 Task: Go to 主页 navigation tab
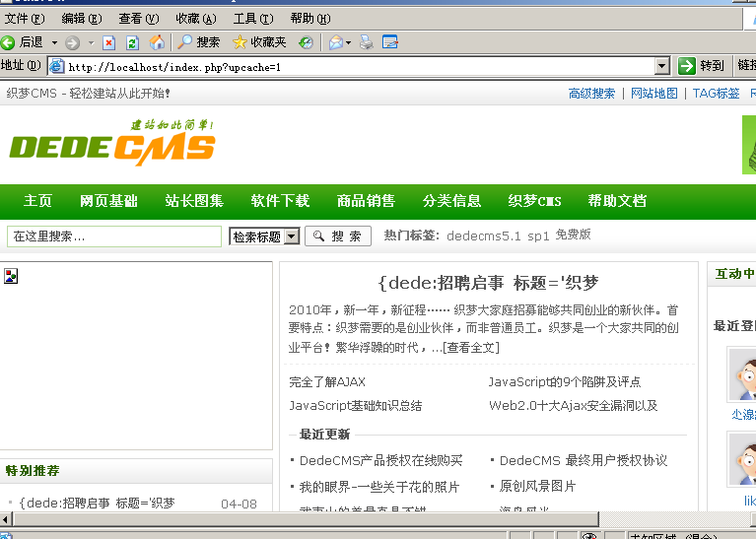[37, 201]
